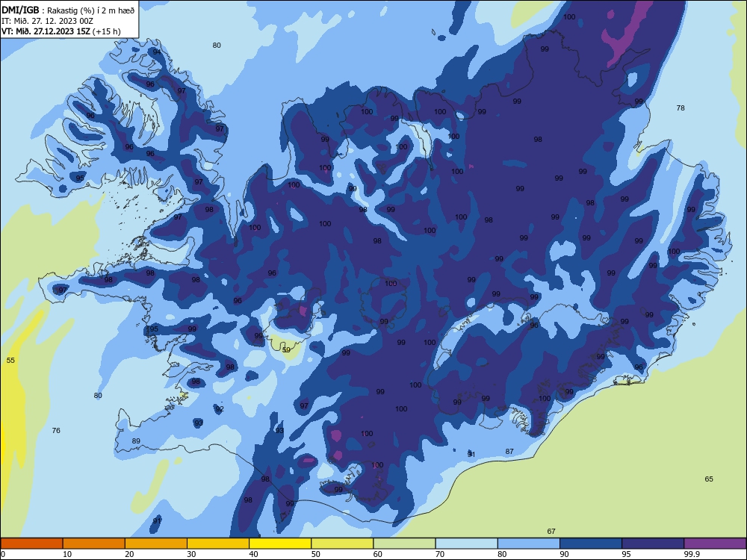Click the purple 99.9+ legend swatch

715,544
